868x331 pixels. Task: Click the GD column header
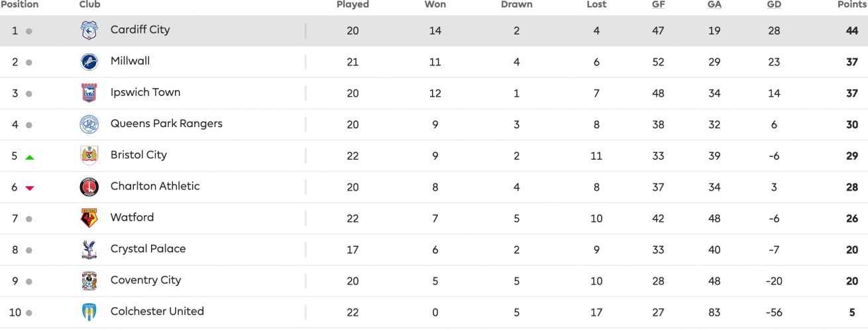coord(774,5)
